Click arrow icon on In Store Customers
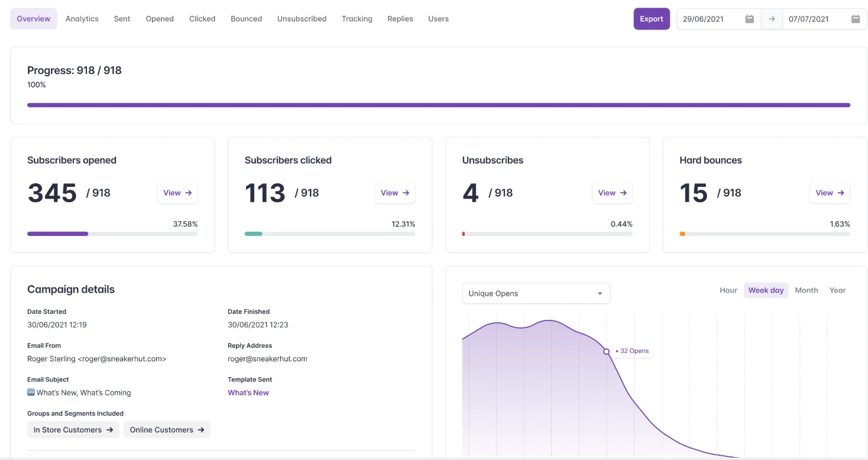This screenshot has height=460, width=868. [x=110, y=430]
